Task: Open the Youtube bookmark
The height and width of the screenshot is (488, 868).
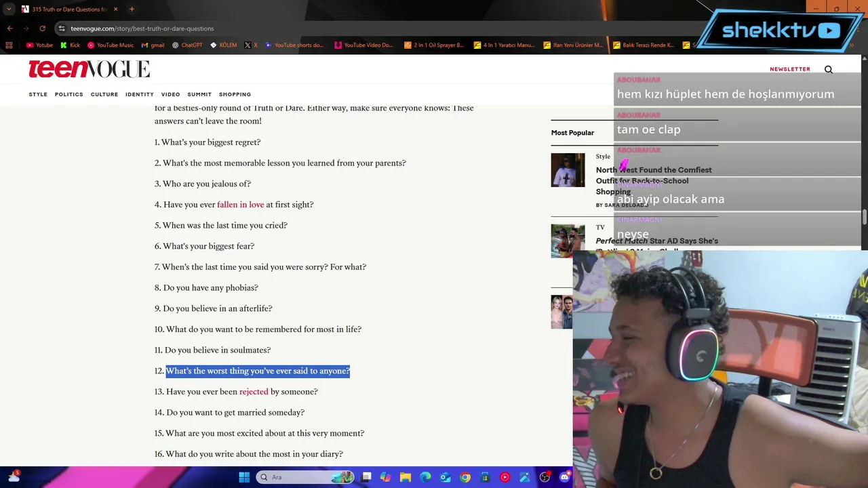Action: [39, 45]
